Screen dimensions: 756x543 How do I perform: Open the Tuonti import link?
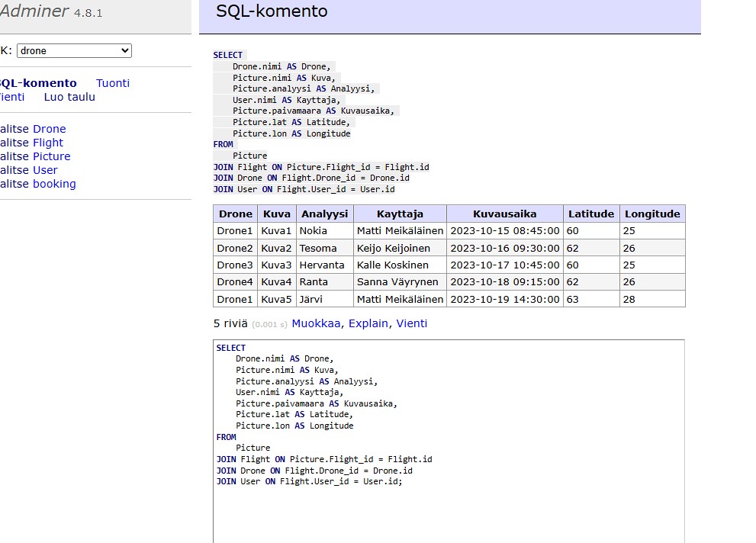click(113, 83)
